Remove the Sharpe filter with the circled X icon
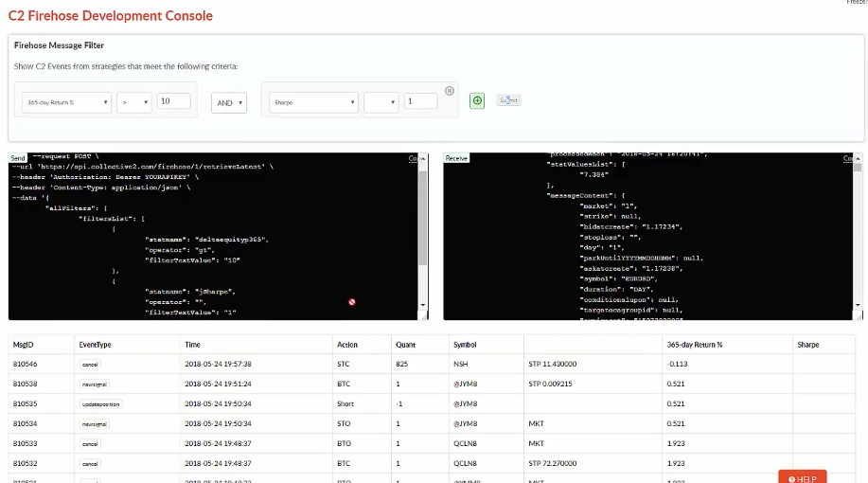Image resolution: width=868 pixels, height=483 pixels. (450, 91)
